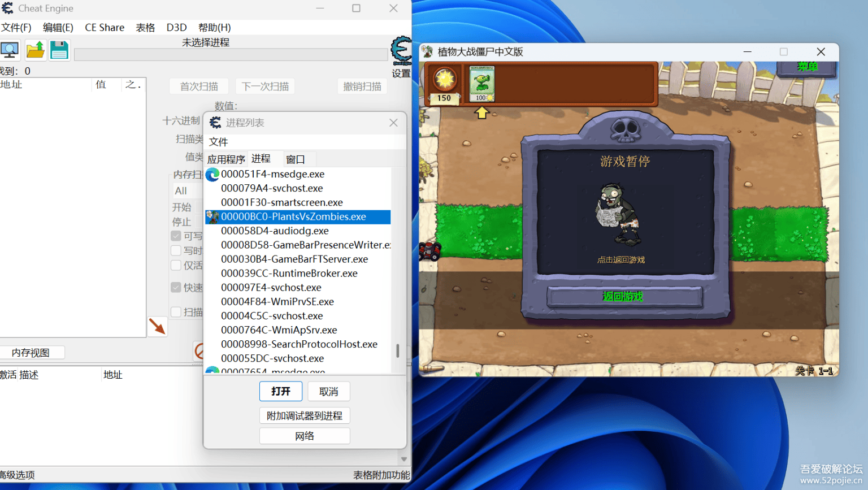
Task: Toggle the 扫描 checkbox above 内存视图
Action: coord(176,312)
